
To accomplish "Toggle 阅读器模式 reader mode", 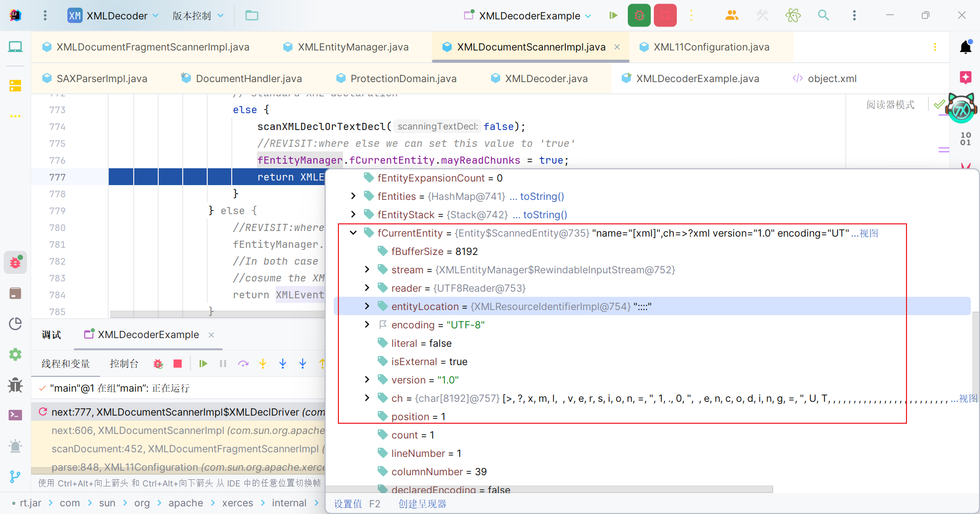I will pos(890,105).
